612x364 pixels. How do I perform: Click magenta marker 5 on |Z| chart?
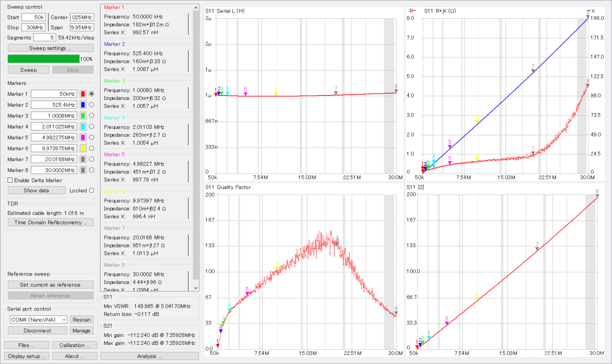447,323
